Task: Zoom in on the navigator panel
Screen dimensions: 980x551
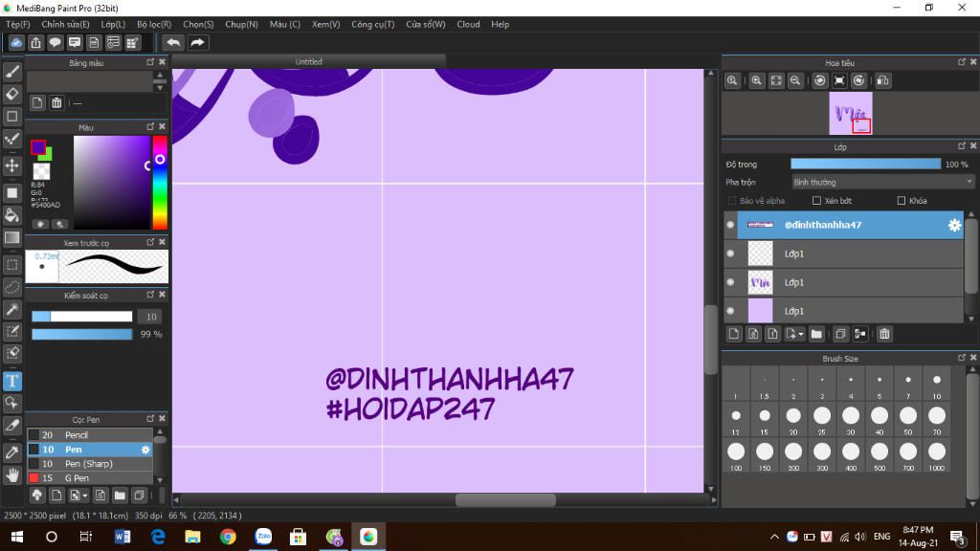Action: click(756, 80)
